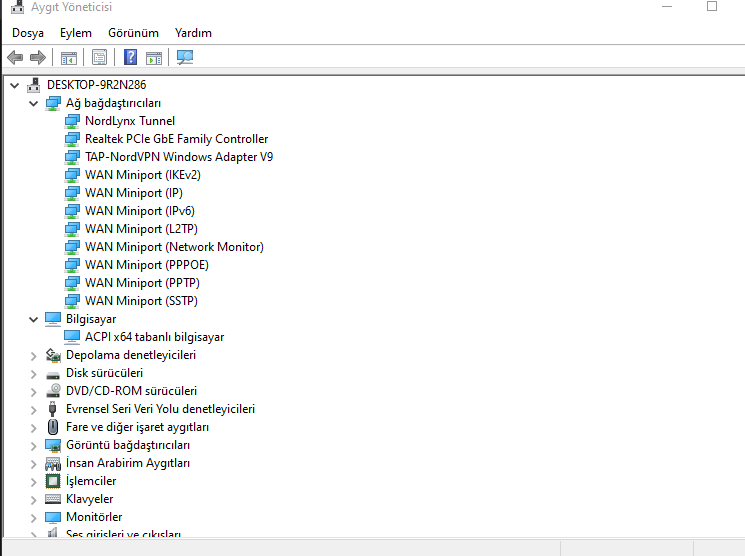
Task: Click the mouse icon for Fare ve diğer işaret aygıtları
Action: click(53, 427)
